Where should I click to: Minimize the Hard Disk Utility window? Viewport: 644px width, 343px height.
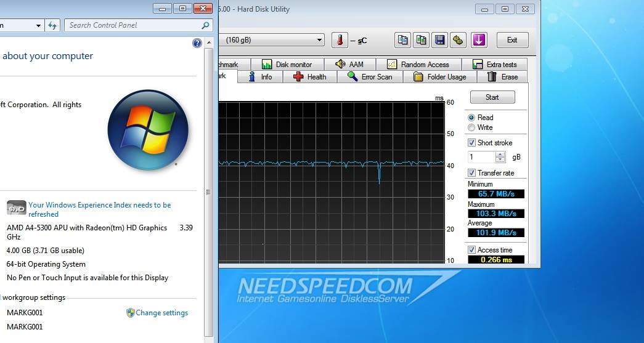[484, 9]
